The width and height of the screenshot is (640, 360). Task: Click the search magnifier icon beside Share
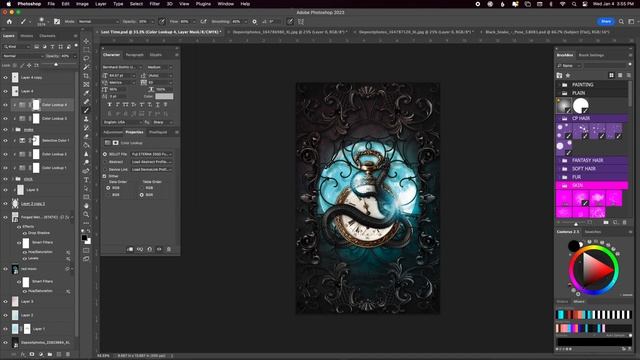pyautogui.click(x=621, y=21)
